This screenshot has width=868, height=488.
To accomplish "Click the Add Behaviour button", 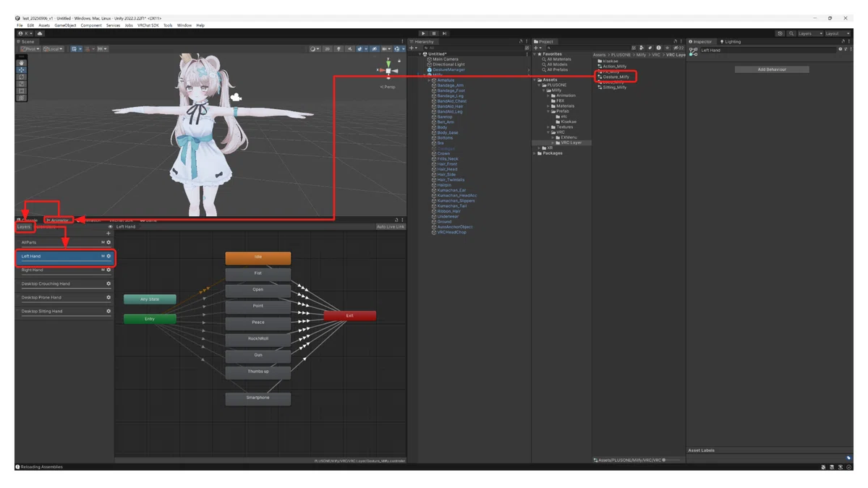I will pyautogui.click(x=772, y=69).
